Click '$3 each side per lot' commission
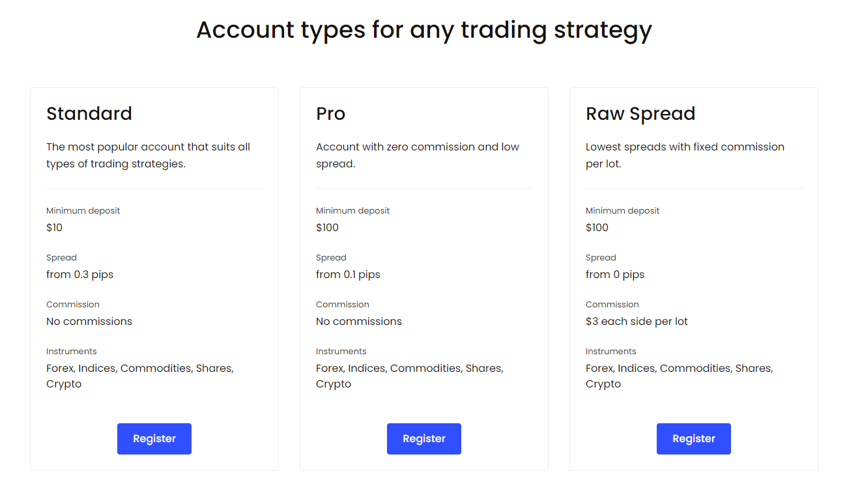 [x=637, y=322]
